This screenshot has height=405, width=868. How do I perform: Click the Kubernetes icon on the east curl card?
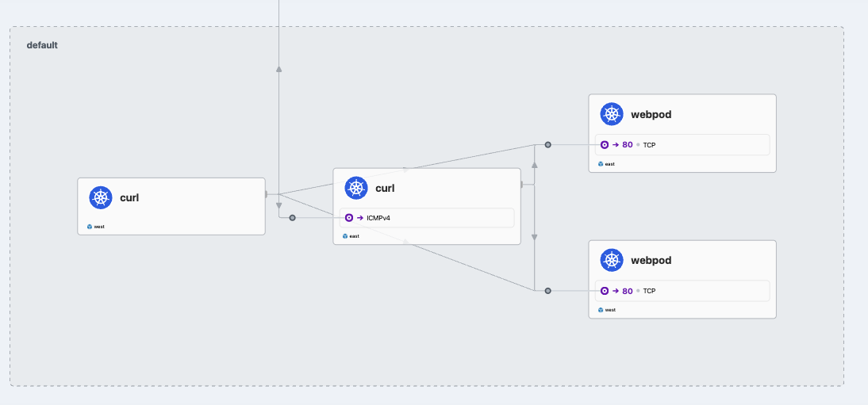click(356, 188)
